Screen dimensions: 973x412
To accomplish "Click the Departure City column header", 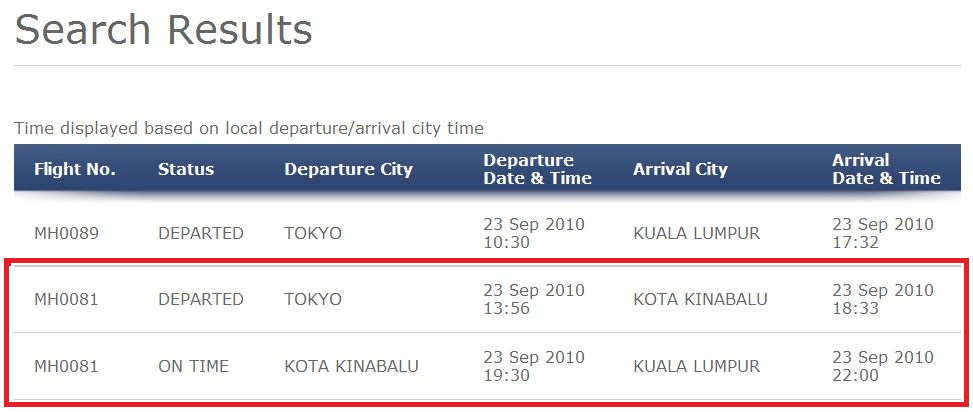I will pos(349,169).
